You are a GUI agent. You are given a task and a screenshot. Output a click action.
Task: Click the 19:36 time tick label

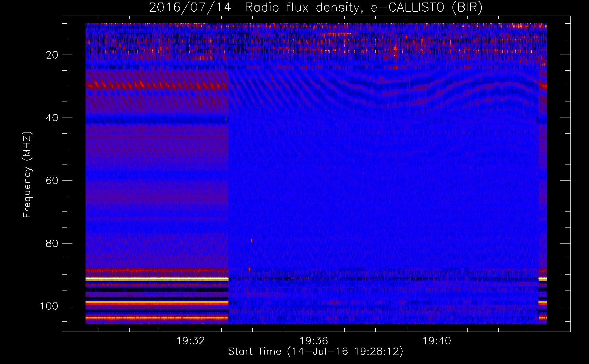(x=314, y=341)
